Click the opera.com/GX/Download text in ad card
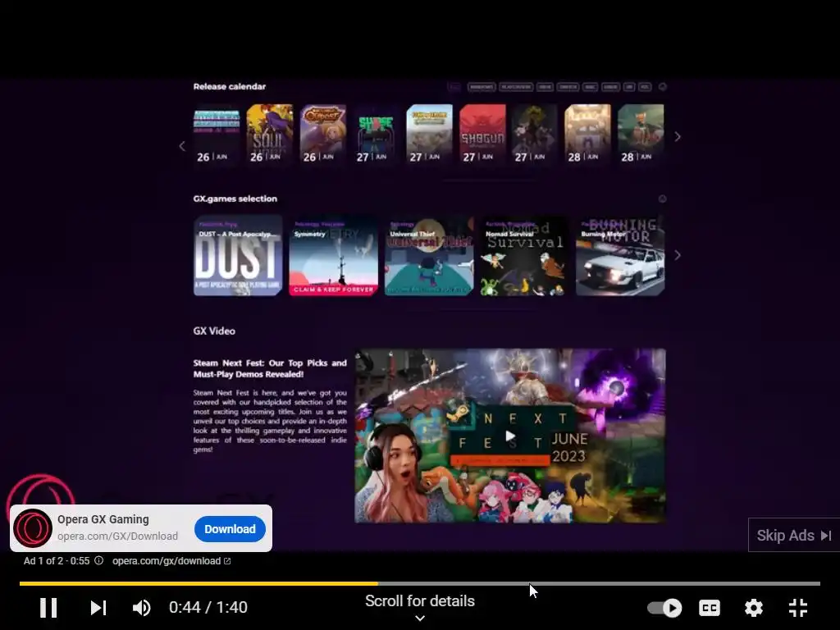The height and width of the screenshot is (630, 840). pos(118,536)
